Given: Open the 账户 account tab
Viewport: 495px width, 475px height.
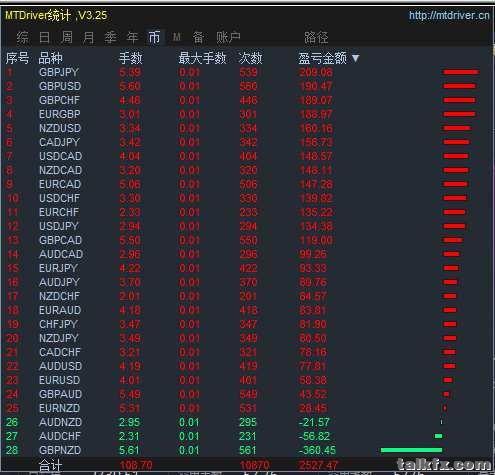Looking at the screenshot, I should click(x=228, y=37).
